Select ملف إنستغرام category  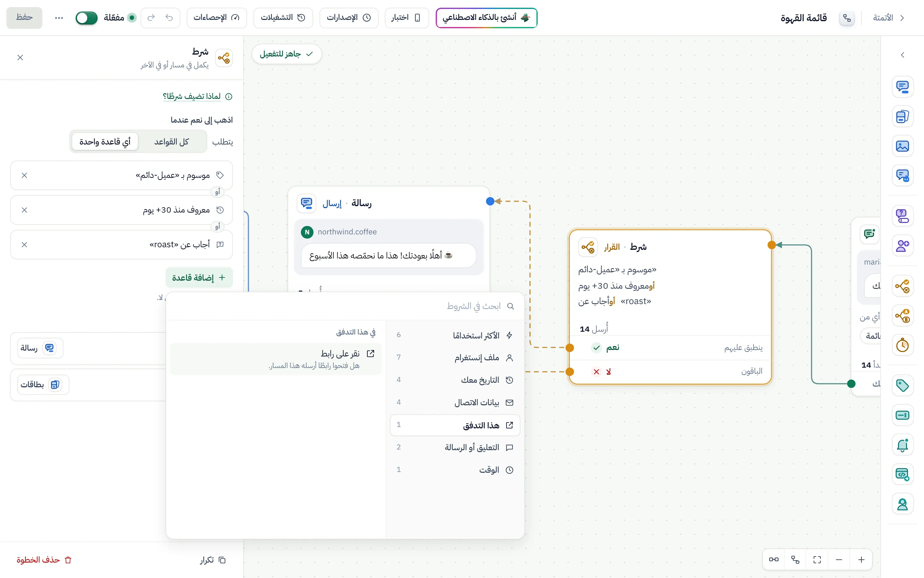(x=455, y=357)
